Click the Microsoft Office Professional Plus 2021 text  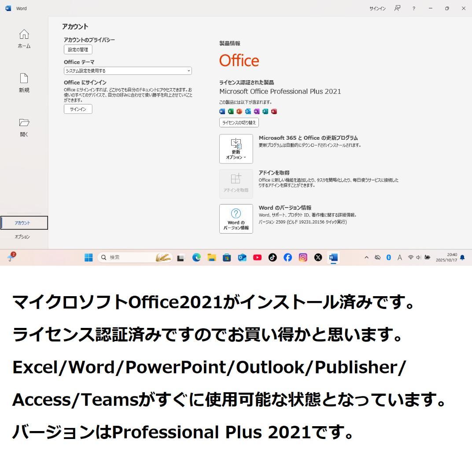pos(280,91)
